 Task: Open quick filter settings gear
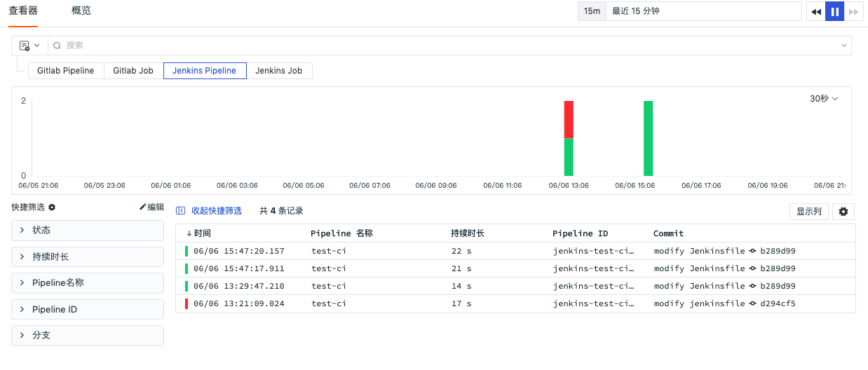point(52,207)
